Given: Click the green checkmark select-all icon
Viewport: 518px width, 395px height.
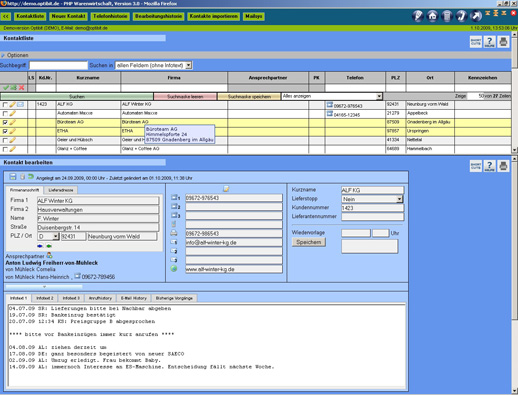Looking at the screenshot, I should (6, 88).
